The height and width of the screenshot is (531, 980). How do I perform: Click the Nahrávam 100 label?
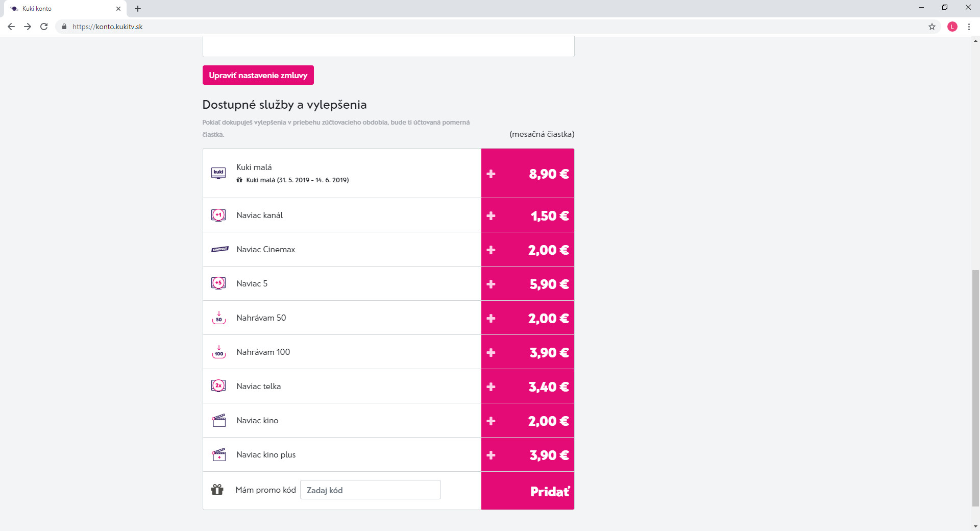[263, 352]
